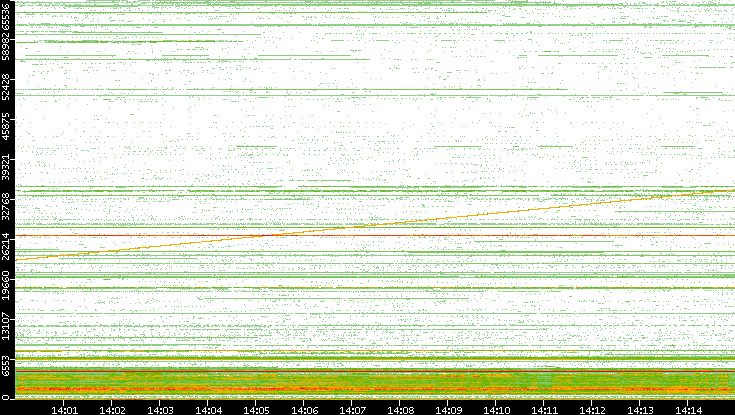Select the 52428 value on vertical axis
Image resolution: width=735 pixels, height=415 pixels.
coord(6,87)
